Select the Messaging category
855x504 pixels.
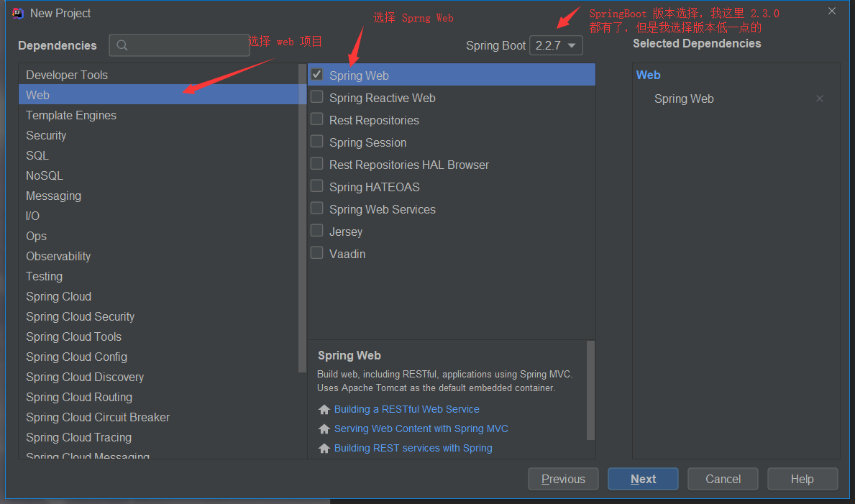point(158,196)
